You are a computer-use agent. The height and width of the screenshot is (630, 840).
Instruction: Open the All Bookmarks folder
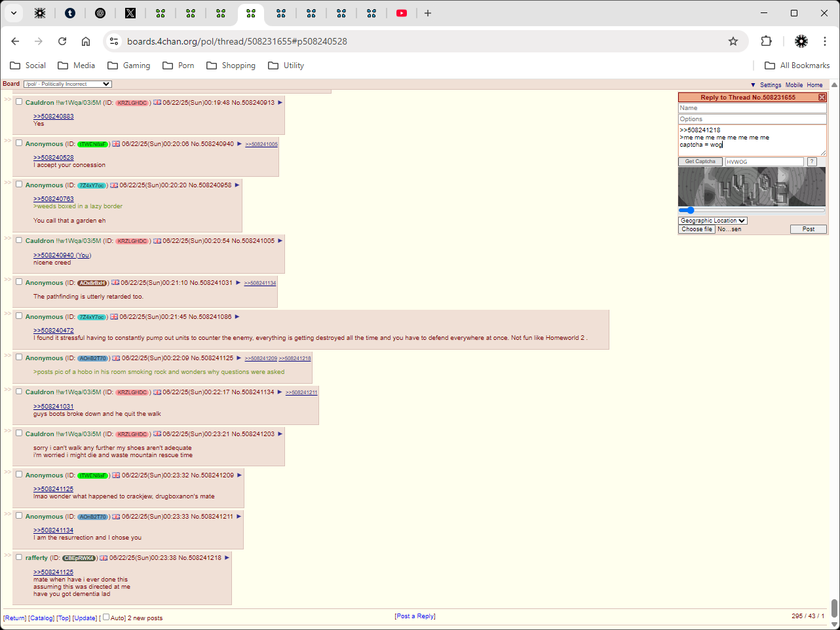click(797, 65)
